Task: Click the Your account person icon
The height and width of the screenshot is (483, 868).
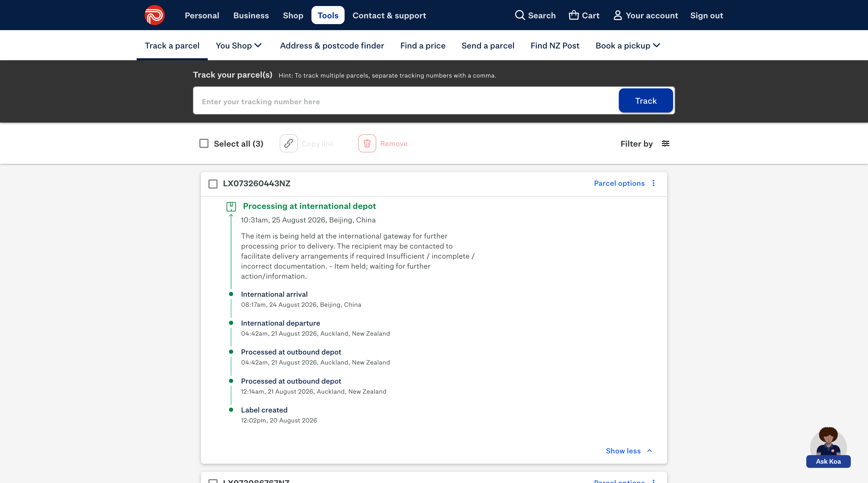Action: pos(617,15)
